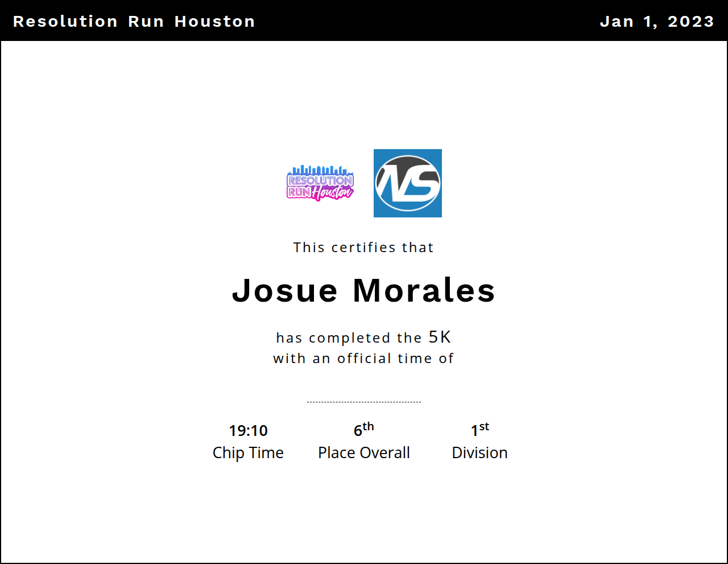Click the Resolution Run Houston skyline logo
728x564 pixels.
tap(320, 183)
